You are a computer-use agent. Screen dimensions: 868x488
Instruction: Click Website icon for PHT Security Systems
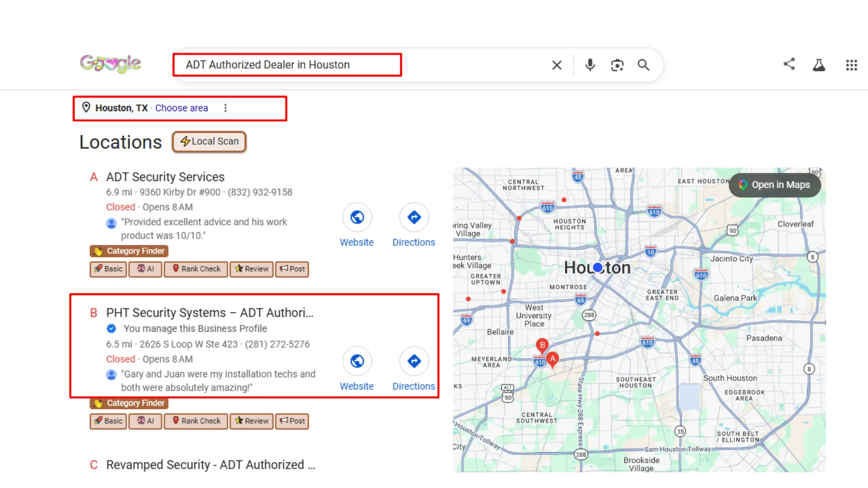click(x=357, y=361)
